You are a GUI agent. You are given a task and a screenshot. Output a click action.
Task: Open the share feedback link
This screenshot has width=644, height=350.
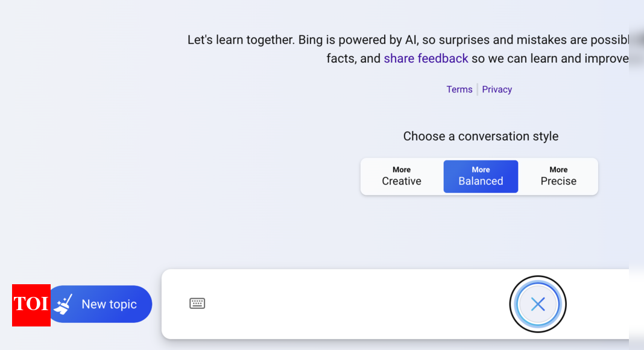[x=426, y=58]
